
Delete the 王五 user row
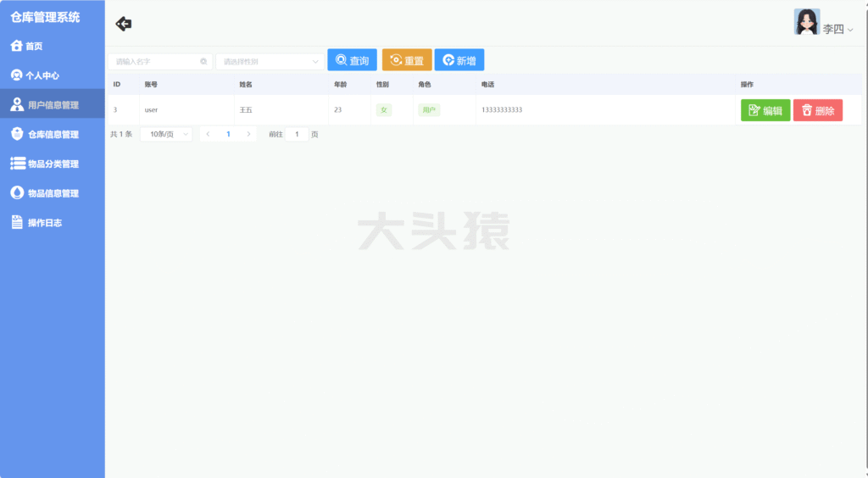tap(818, 110)
